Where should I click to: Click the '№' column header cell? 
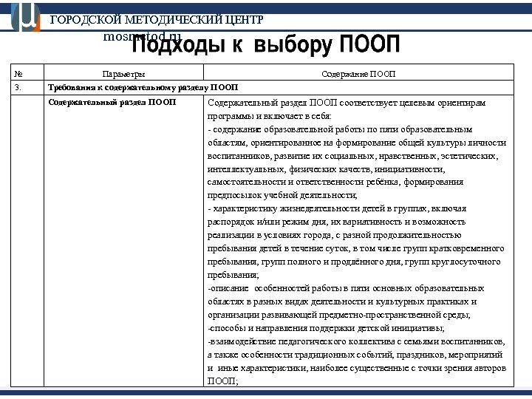pyautogui.click(x=27, y=74)
